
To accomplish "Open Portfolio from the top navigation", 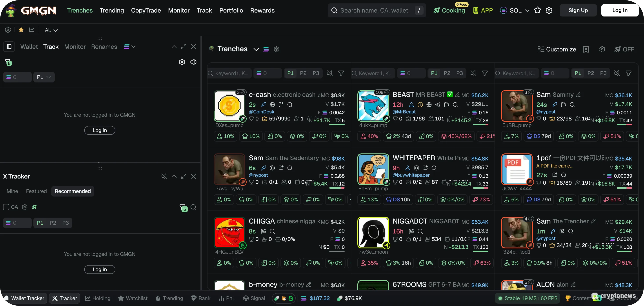I will (x=231, y=10).
